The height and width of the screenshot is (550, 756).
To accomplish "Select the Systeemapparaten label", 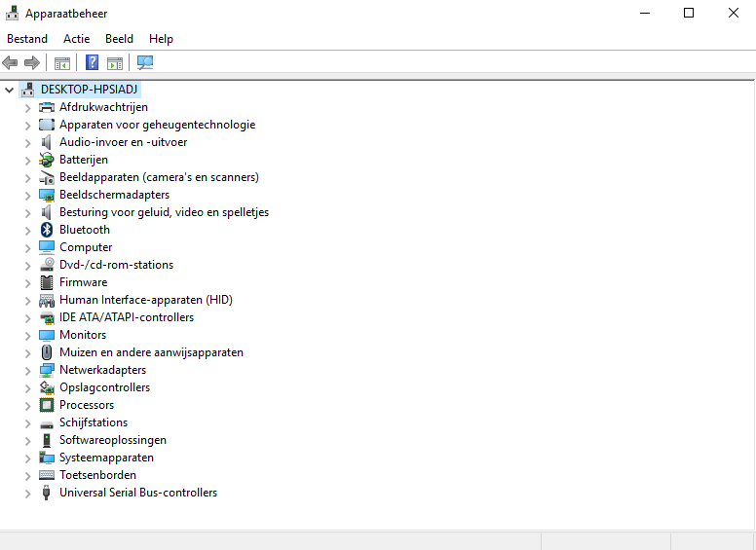I will tap(106, 458).
